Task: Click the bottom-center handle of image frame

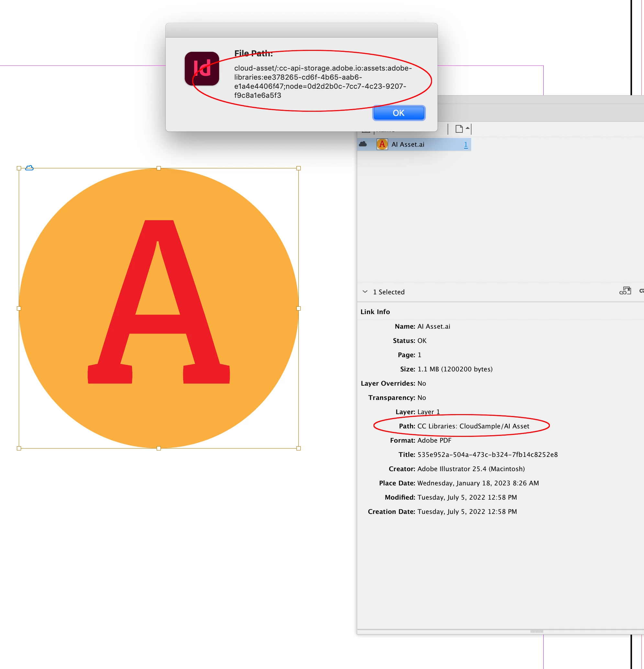Action: (159, 448)
